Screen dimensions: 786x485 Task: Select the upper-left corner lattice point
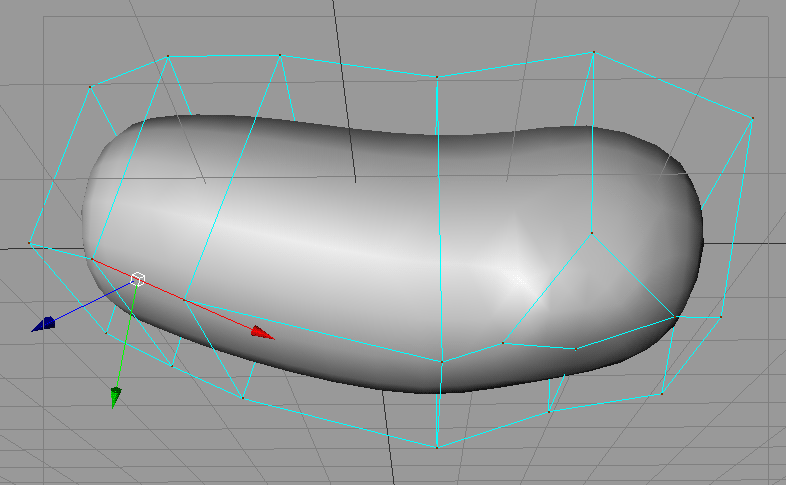90,87
